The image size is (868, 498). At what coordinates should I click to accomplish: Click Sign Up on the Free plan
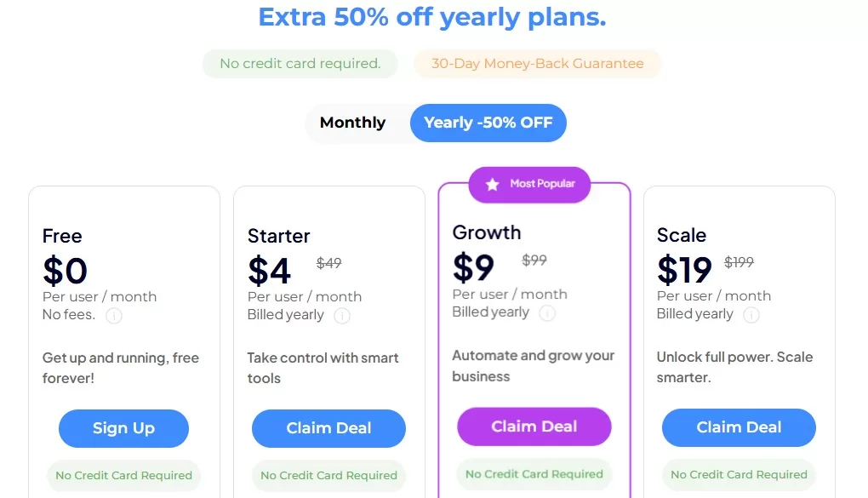click(x=123, y=428)
